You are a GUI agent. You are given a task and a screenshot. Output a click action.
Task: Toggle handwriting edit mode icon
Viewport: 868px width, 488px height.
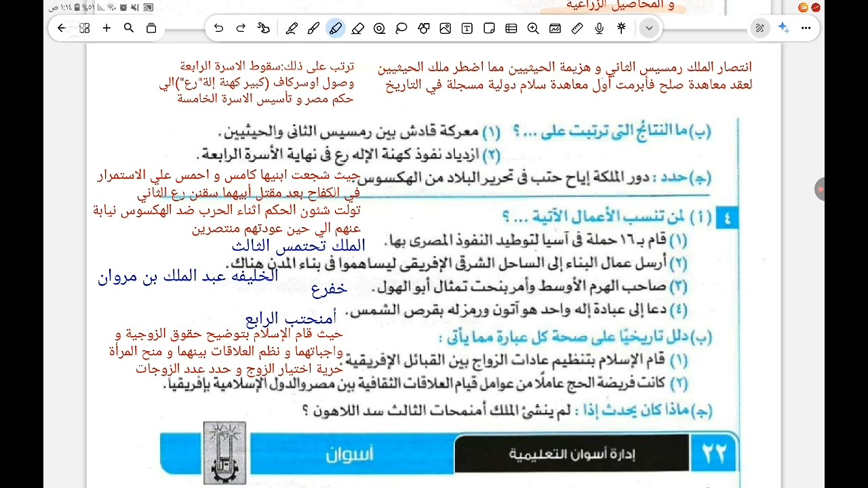[x=760, y=28]
